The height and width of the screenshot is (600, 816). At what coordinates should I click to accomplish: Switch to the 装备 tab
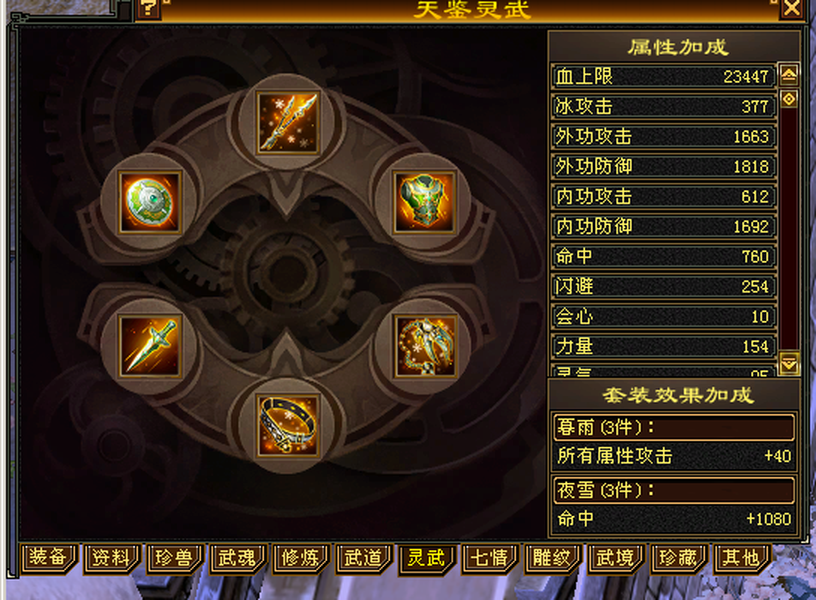coord(48,557)
